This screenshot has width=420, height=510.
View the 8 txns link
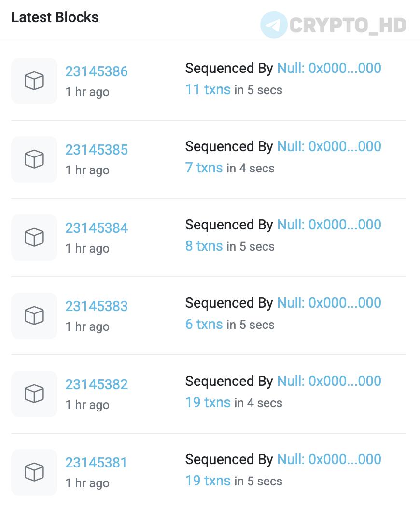click(x=204, y=246)
